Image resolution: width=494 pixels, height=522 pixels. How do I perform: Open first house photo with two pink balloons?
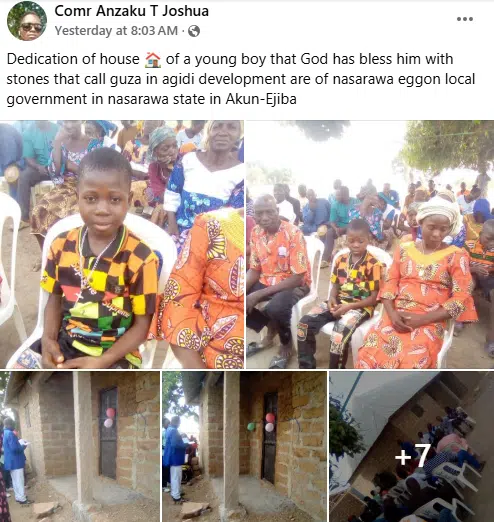click(x=80, y=446)
